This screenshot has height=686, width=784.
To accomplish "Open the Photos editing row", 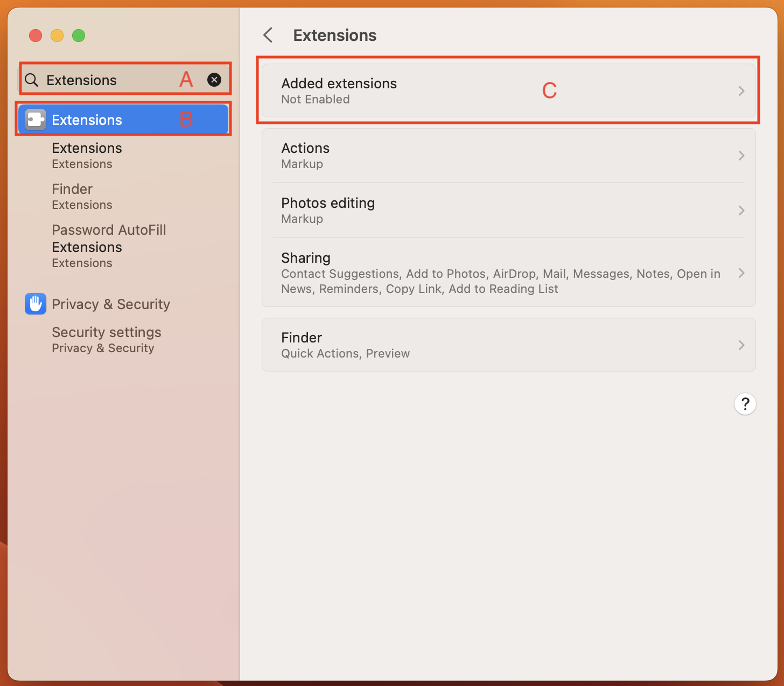I will tap(509, 211).
